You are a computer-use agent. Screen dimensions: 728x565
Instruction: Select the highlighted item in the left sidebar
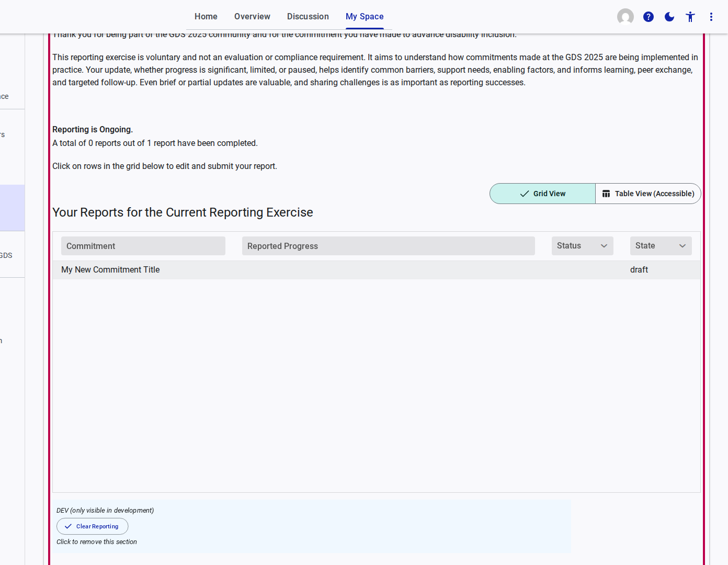pyautogui.click(x=12, y=208)
